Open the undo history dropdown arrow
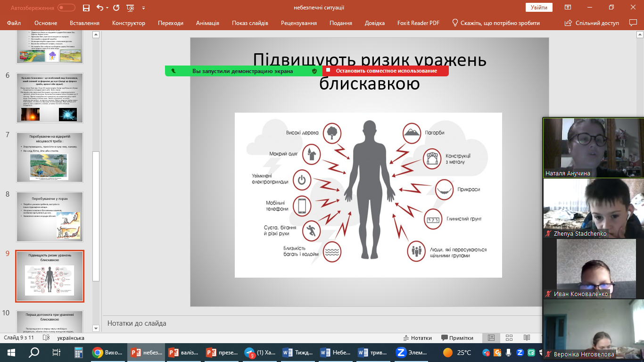The image size is (644, 362). click(x=107, y=8)
